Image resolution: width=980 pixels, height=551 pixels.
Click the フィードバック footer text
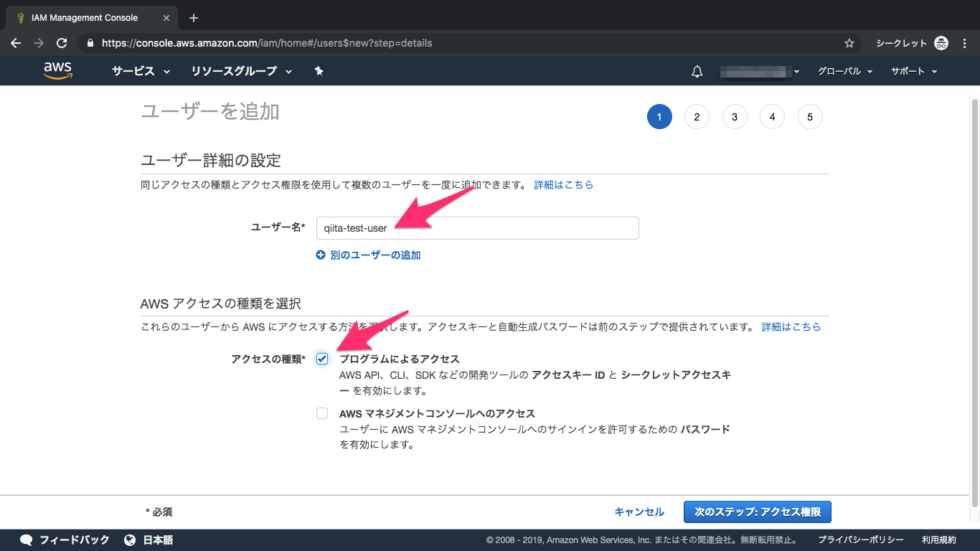coord(75,540)
